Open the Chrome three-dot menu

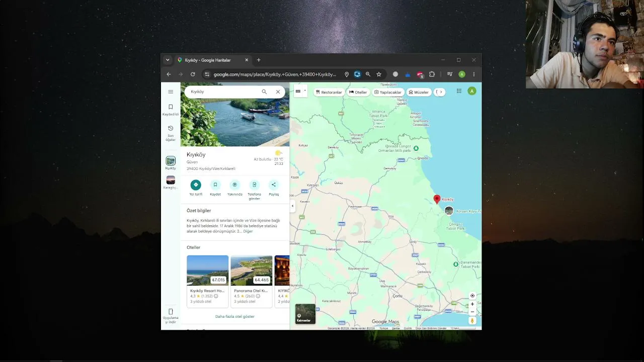473,74
